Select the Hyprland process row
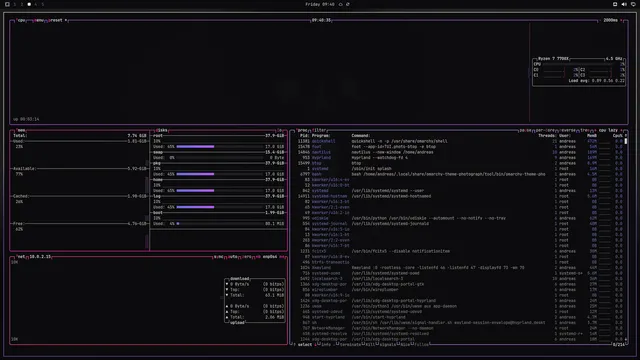640x360 pixels. click(459, 158)
